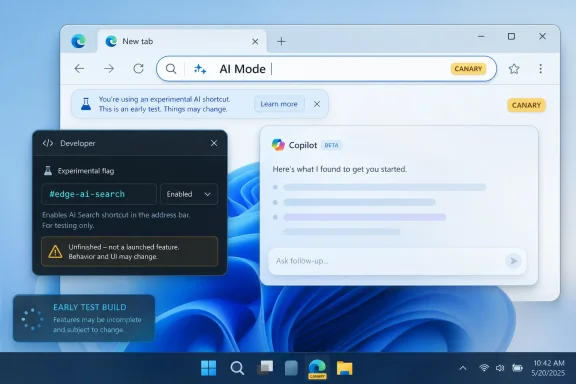Image resolution: width=576 pixels, height=384 pixels.
Task: Click the CANARY badge in the address bar
Action: pos(468,69)
